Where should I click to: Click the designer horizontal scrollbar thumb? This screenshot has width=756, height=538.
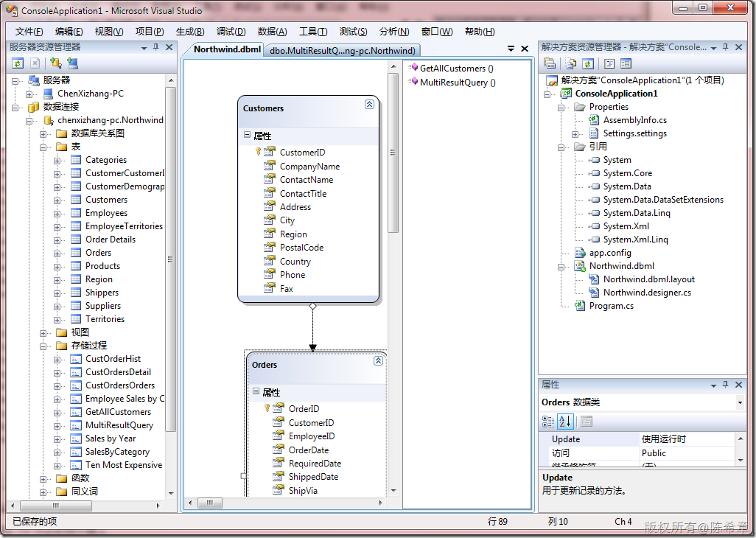click(x=210, y=503)
